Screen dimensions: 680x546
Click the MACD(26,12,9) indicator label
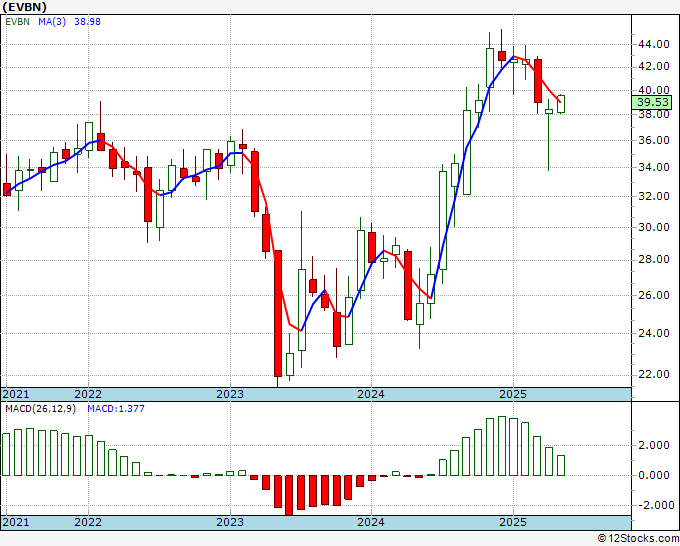pyautogui.click(x=40, y=409)
